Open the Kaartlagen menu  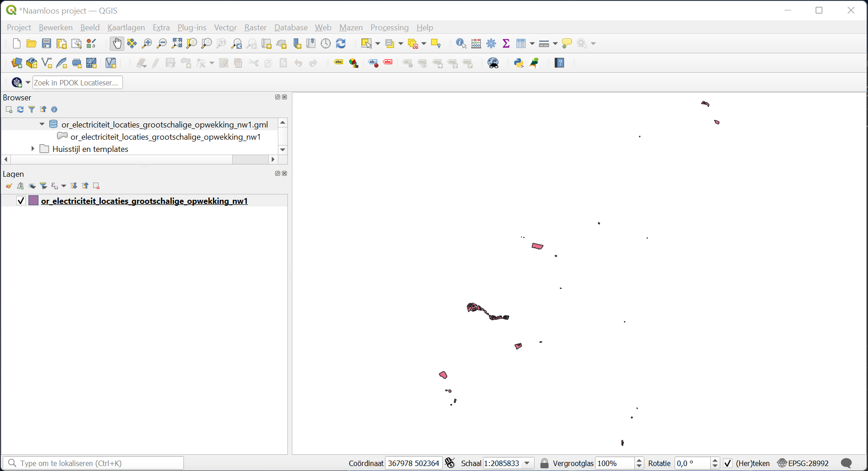[x=126, y=28]
